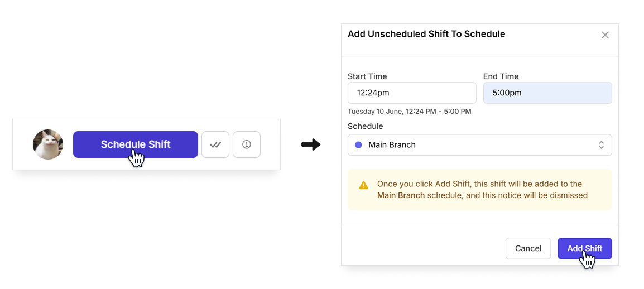Viewport: 644px width, 289px height.
Task: Click the Cancel button
Action: pyautogui.click(x=528, y=248)
